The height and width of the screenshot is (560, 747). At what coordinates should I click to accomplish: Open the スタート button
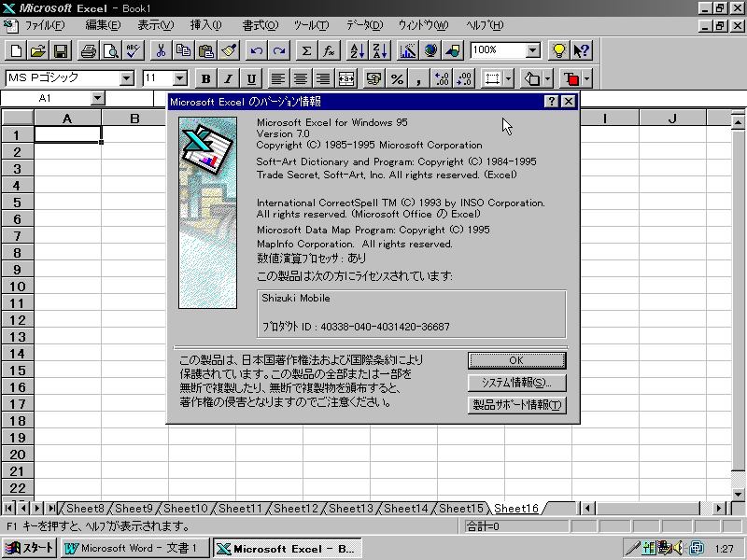29,548
